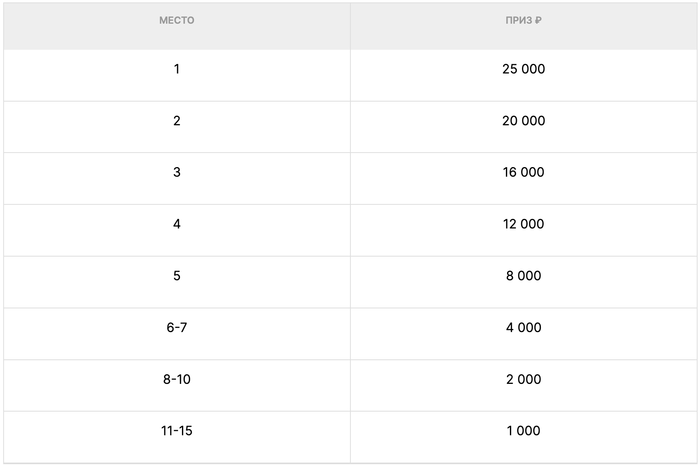Select the 6-7 place range cell
This screenshot has height=469, width=700.
point(176,327)
